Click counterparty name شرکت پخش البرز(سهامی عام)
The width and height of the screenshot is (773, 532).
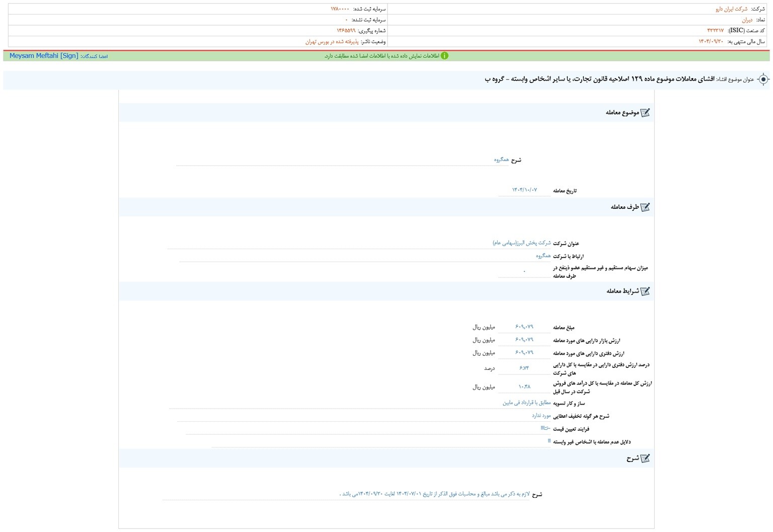[x=521, y=243]
